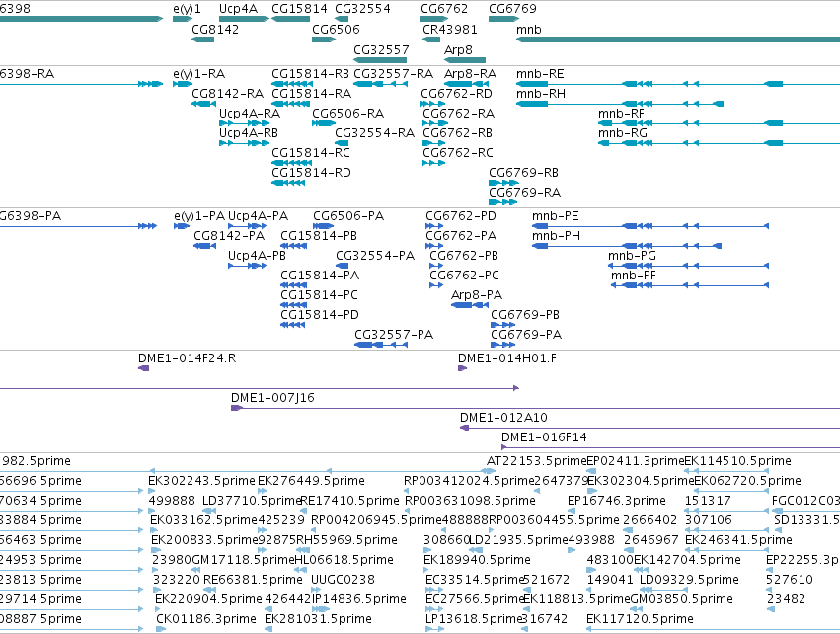This screenshot has width=840, height=634.
Task: Click transcript mnb-RE
Action: [x=540, y=74]
